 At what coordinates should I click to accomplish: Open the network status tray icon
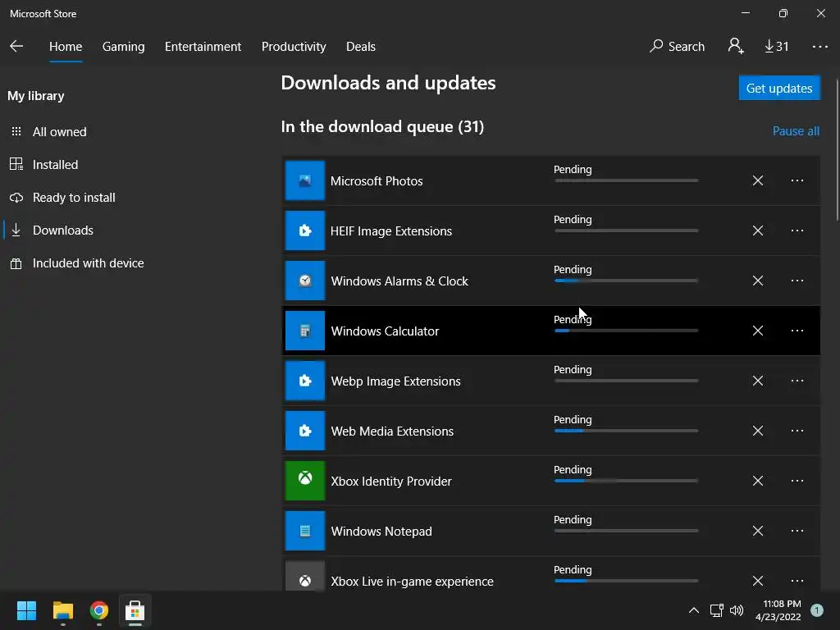click(717, 610)
